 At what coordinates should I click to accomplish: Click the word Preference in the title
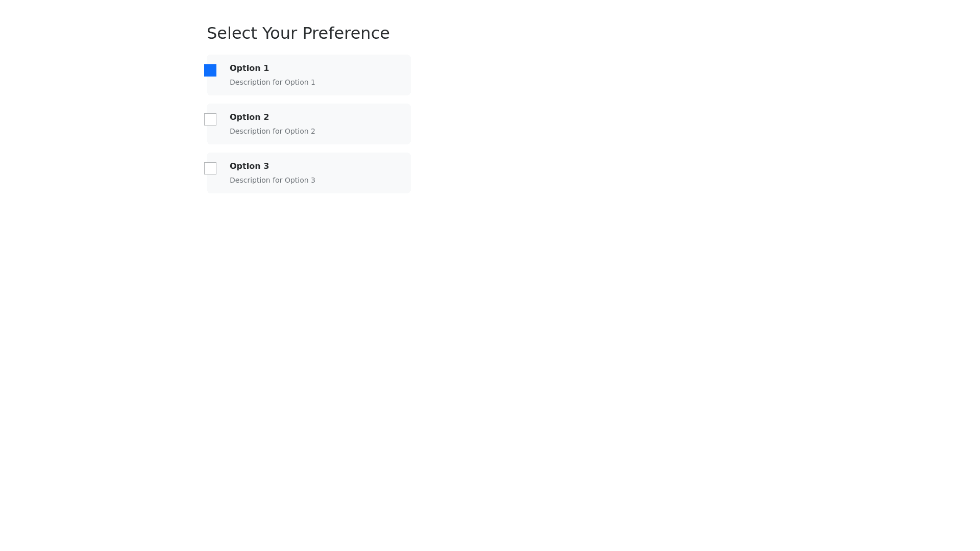coord(346,33)
